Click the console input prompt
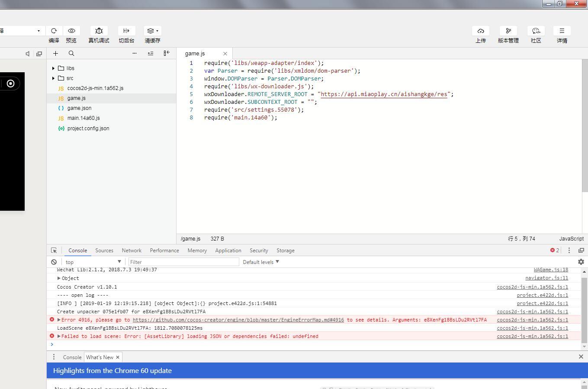This screenshot has height=389, width=588. click(x=314, y=344)
